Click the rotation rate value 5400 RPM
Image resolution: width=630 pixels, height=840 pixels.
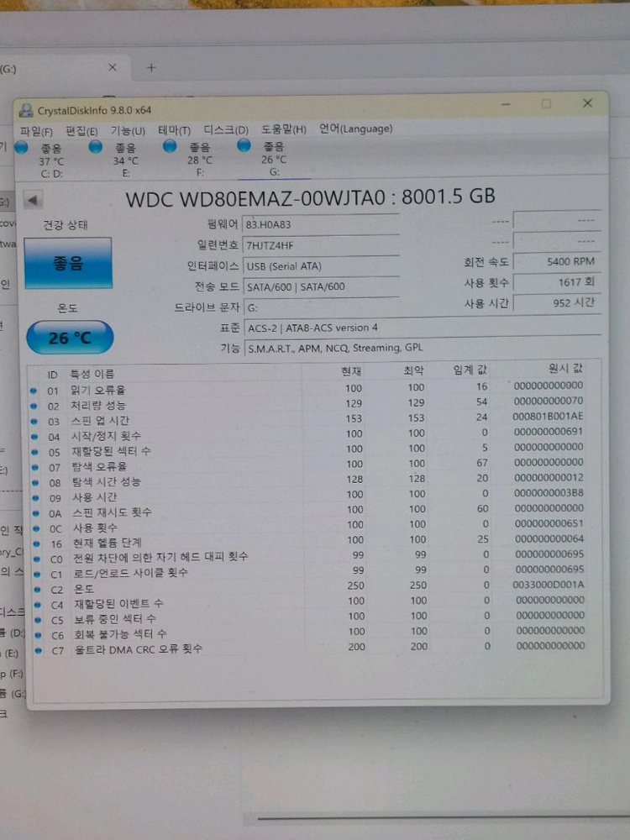(557, 261)
